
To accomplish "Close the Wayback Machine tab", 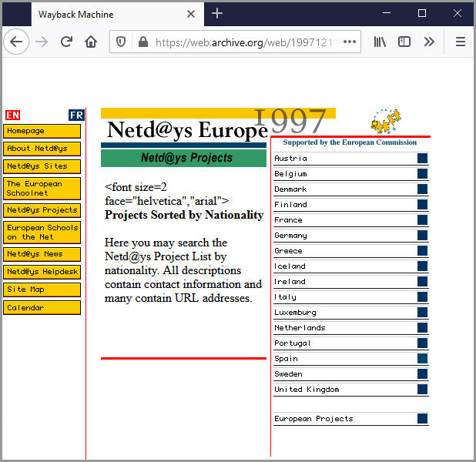I will (x=191, y=14).
